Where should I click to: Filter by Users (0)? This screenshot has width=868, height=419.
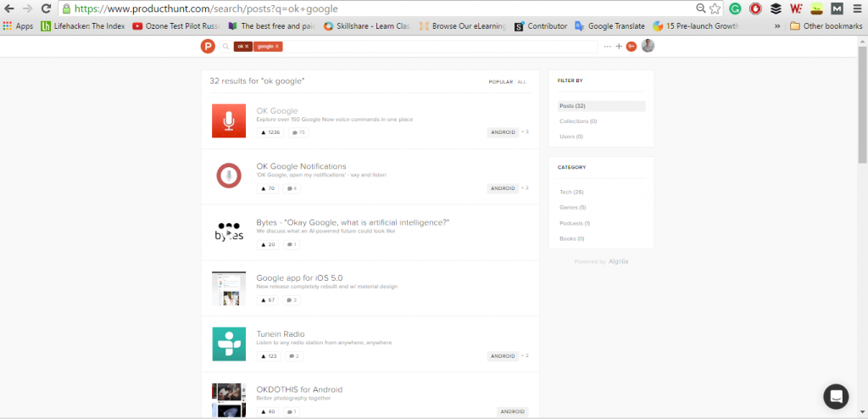coord(571,137)
